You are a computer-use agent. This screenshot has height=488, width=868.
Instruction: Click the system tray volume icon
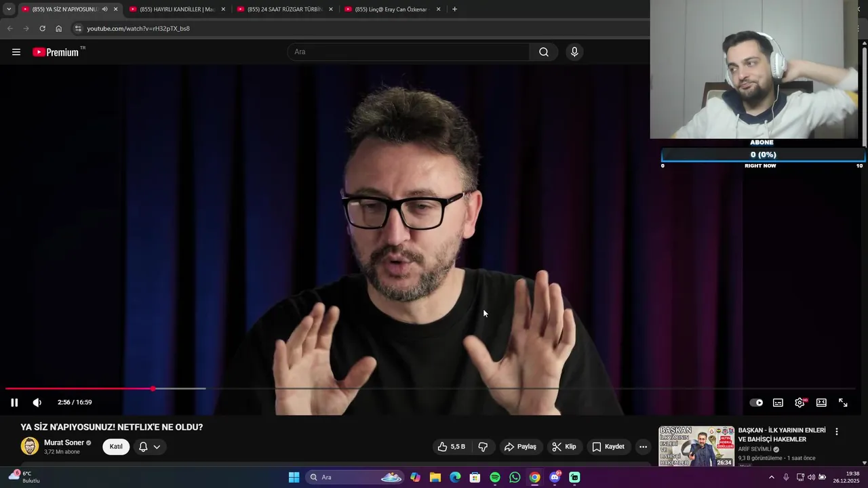811,477
